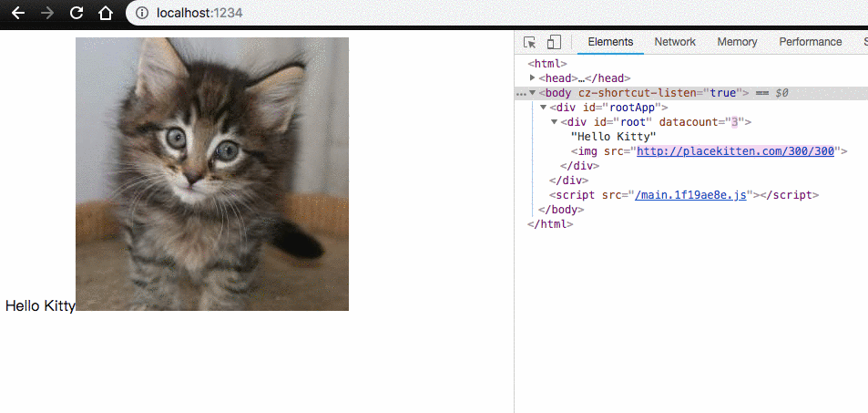Collapse the div rootApp node
Viewport: 868px width, 413px height.
pyautogui.click(x=544, y=107)
